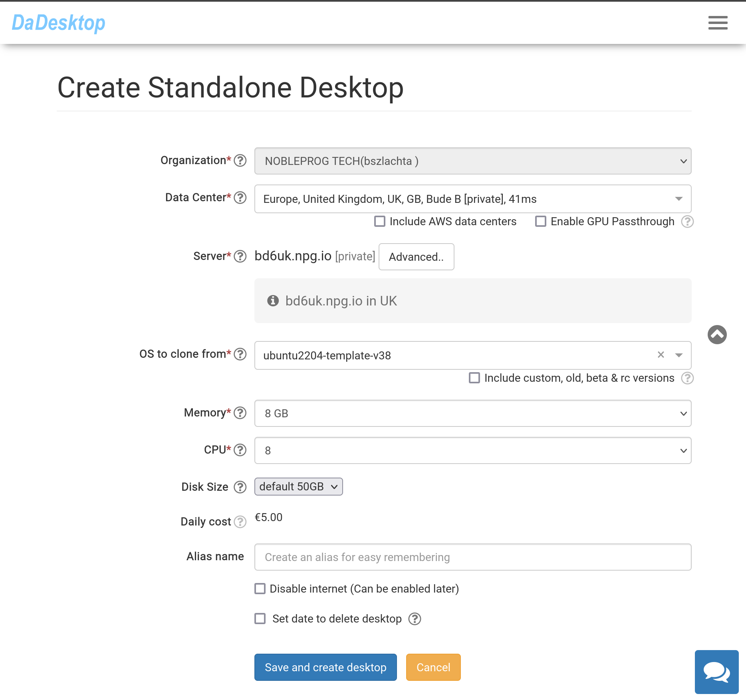Click the Alias name input field
The width and height of the screenshot is (746, 700).
472,557
